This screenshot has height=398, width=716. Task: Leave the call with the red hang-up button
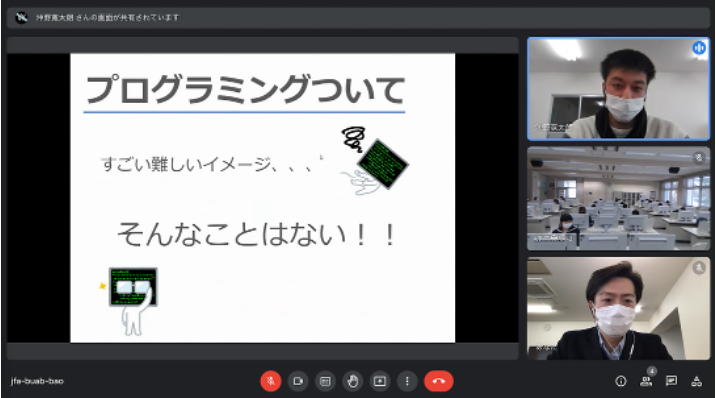point(438,381)
